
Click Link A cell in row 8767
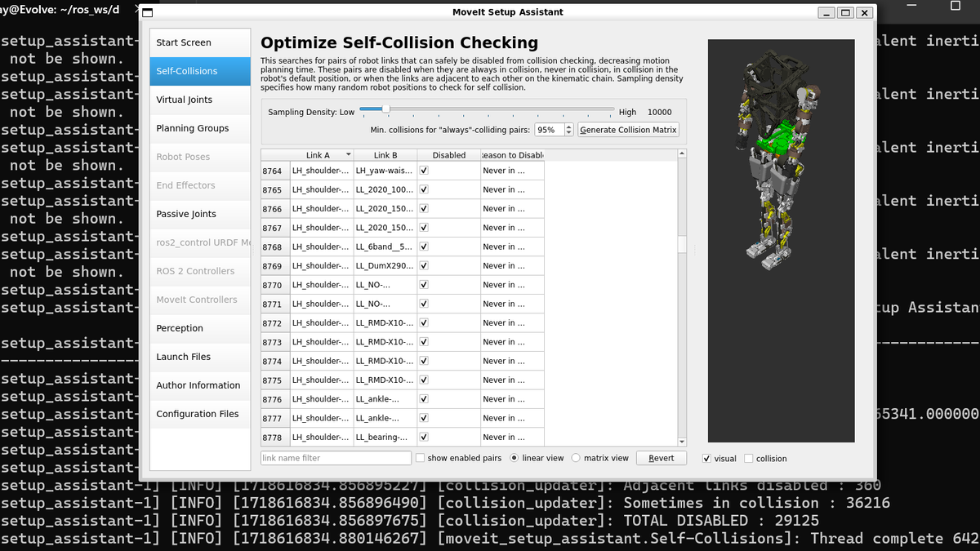(x=322, y=228)
